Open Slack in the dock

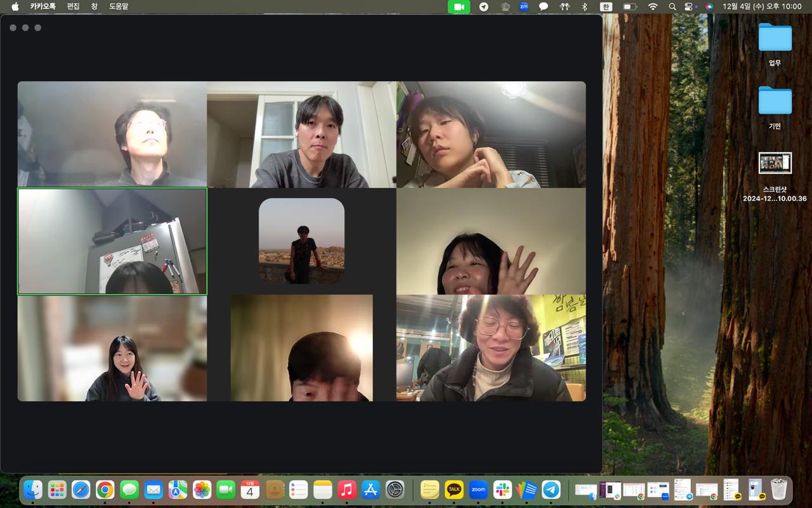pos(502,490)
